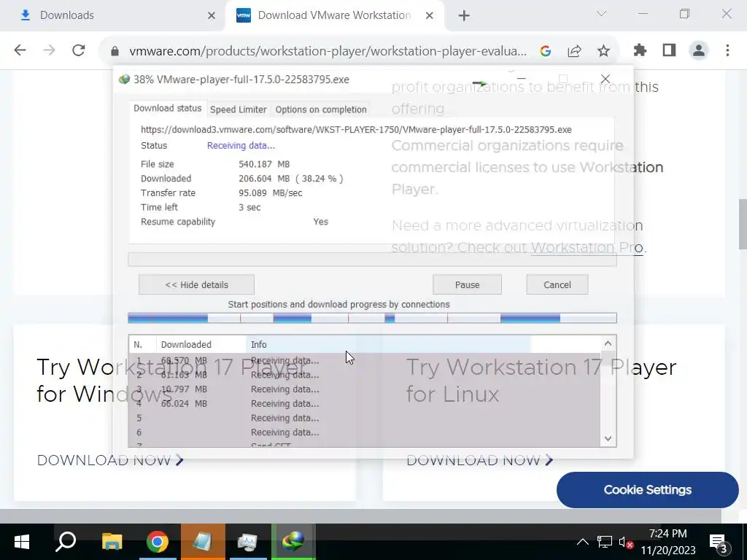Open a new browser tab
This screenshot has height=560, width=747.
point(464,16)
